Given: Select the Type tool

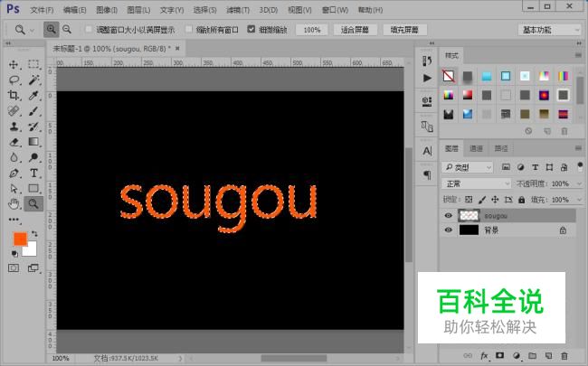Looking at the screenshot, I should pyautogui.click(x=33, y=174).
